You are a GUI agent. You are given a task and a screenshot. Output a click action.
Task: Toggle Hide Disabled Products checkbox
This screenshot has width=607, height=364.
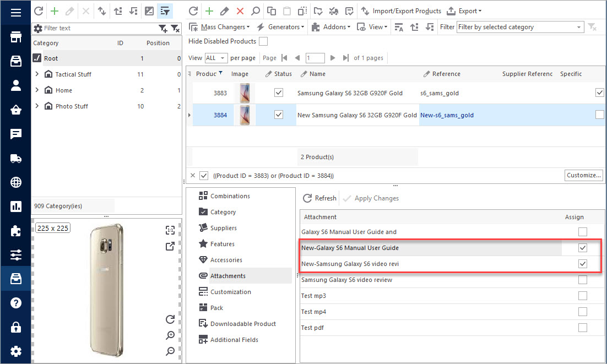(x=263, y=41)
